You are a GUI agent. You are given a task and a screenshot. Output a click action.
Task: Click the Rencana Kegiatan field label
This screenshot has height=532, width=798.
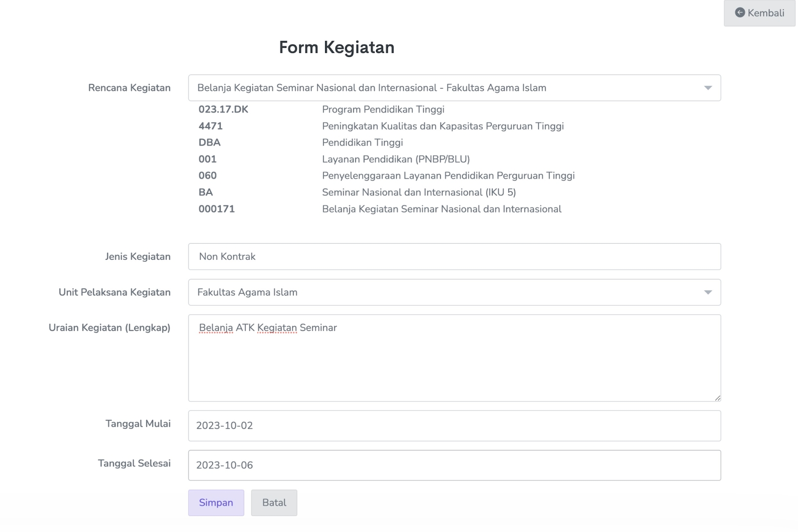coord(129,88)
